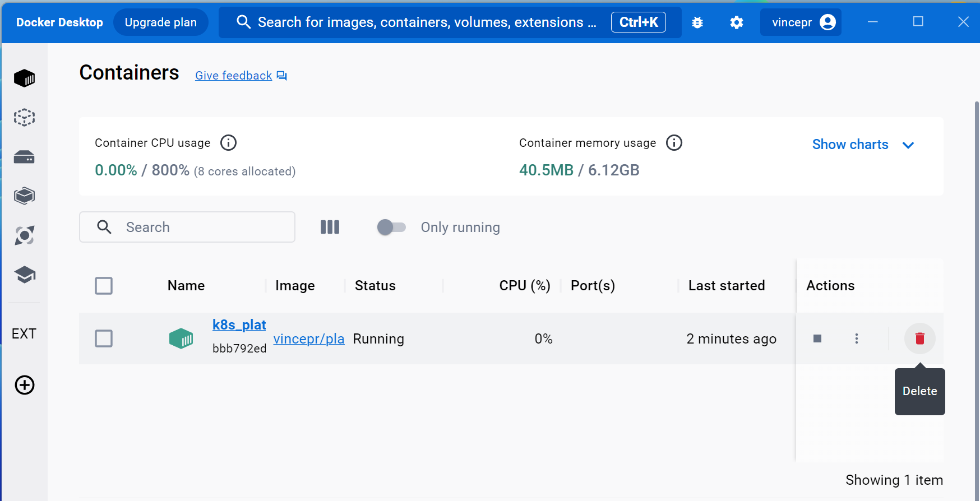Delete the k8s_plat container
This screenshot has height=501, width=980.
click(x=919, y=338)
